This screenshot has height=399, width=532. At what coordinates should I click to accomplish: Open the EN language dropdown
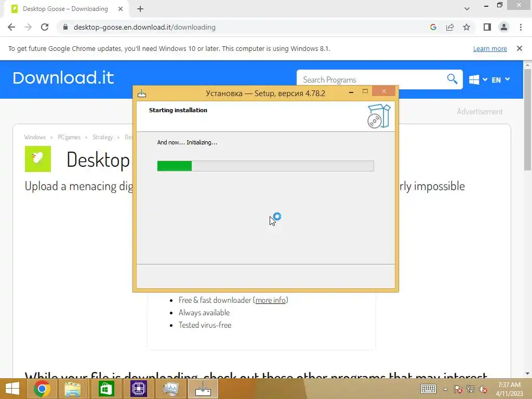[x=501, y=79]
